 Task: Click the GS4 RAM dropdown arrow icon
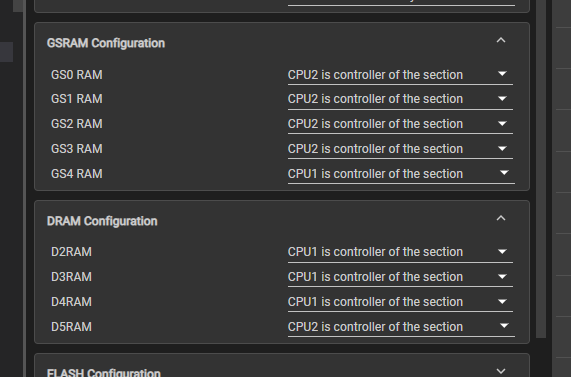[504, 173]
